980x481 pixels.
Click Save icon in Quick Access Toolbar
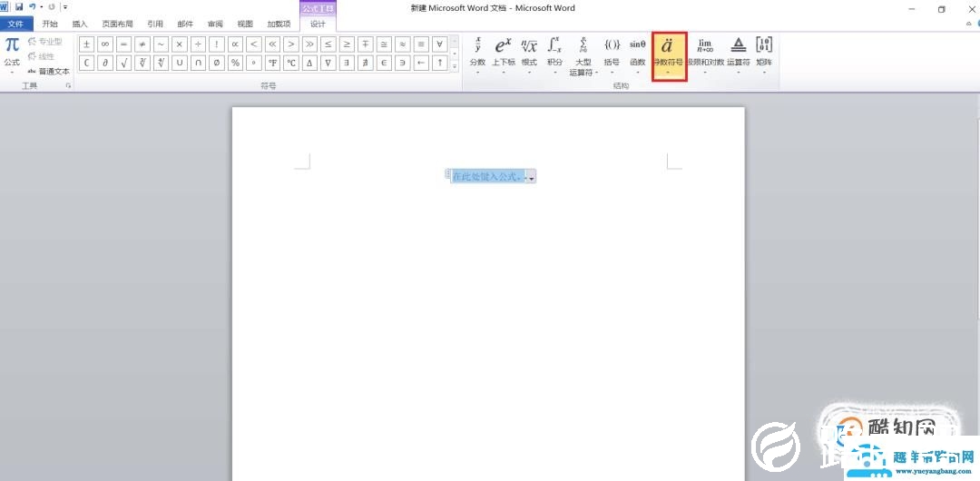[x=19, y=7]
